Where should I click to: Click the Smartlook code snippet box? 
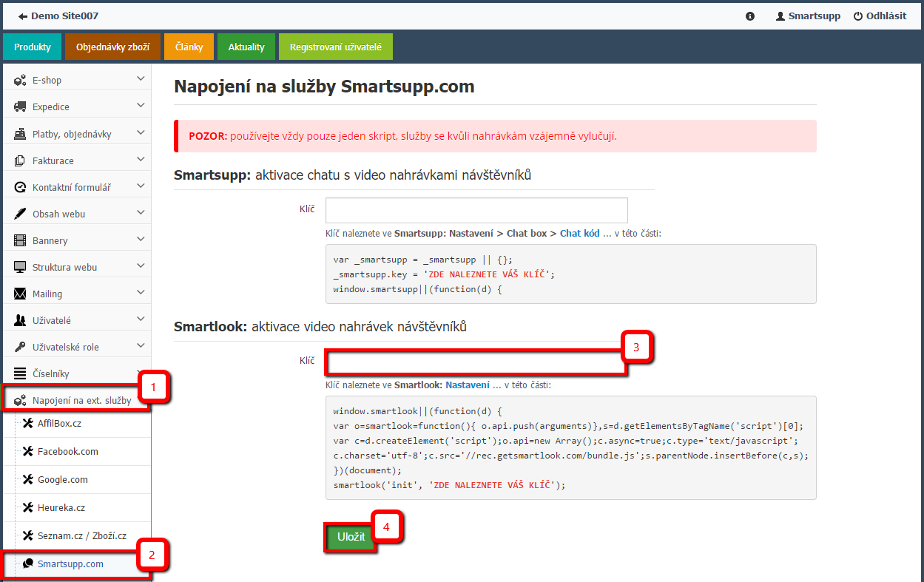click(x=571, y=447)
